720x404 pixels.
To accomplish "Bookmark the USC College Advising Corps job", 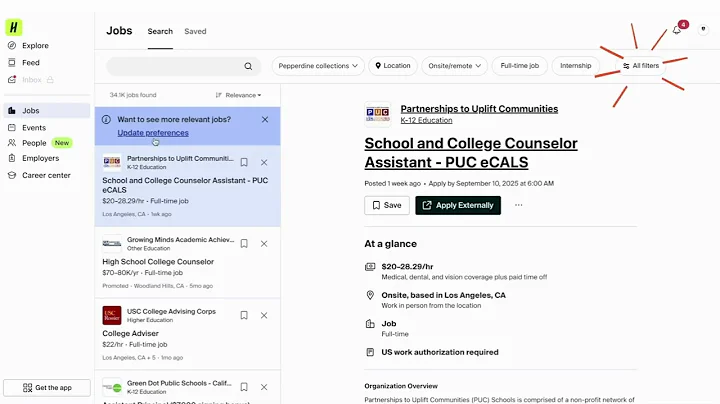I will [244, 315].
